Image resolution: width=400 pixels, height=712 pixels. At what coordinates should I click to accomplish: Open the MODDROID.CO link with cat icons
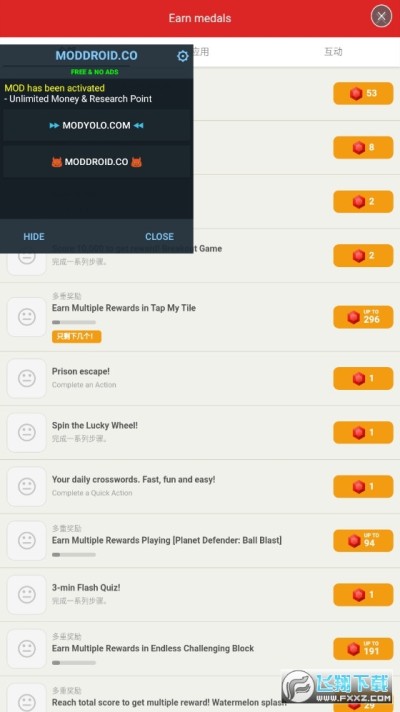(96, 162)
